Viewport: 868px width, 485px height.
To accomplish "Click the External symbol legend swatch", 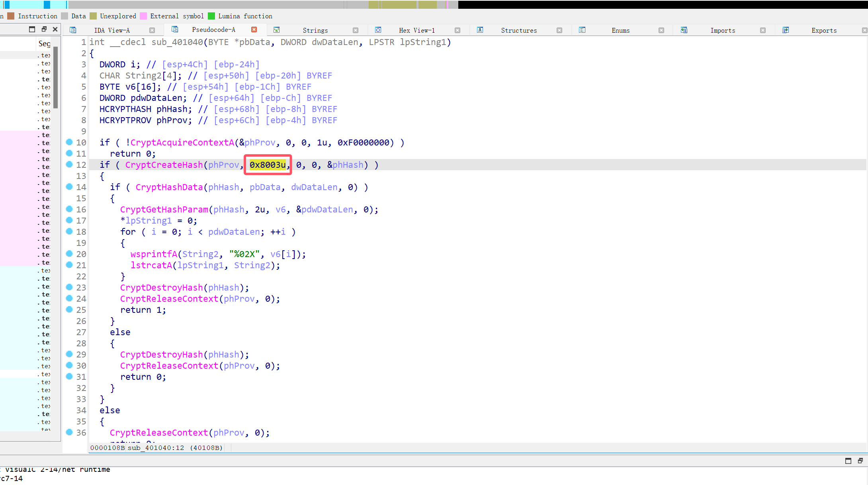I will [x=143, y=16].
